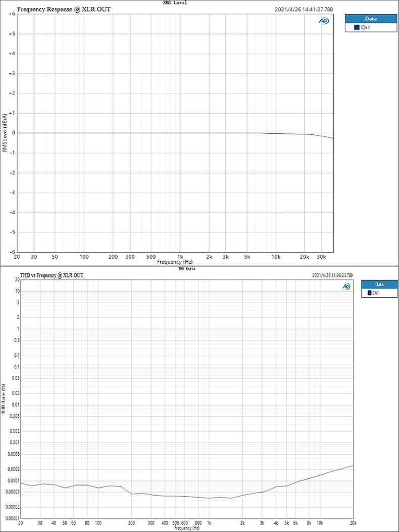Click the Ch1 color swatch in the upper legend

[356, 27]
